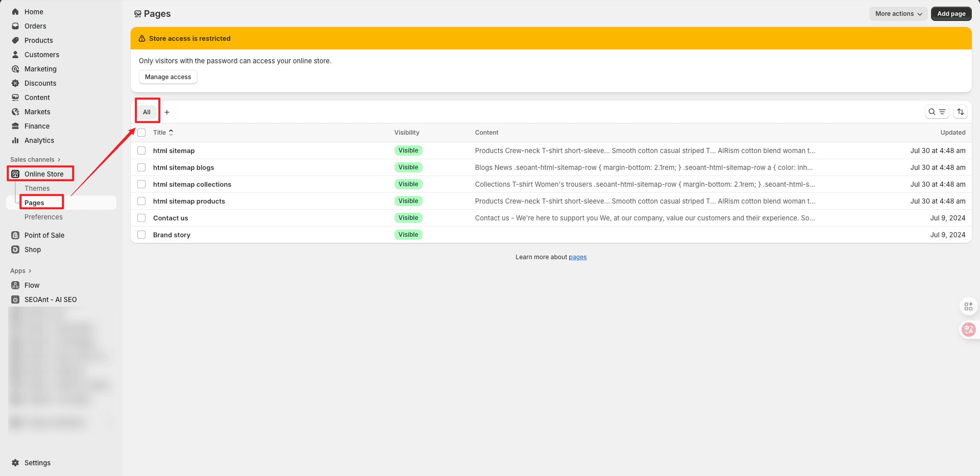The width and height of the screenshot is (980, 476).
Task: Open Point of Sale channel
Action: (44, 235)
